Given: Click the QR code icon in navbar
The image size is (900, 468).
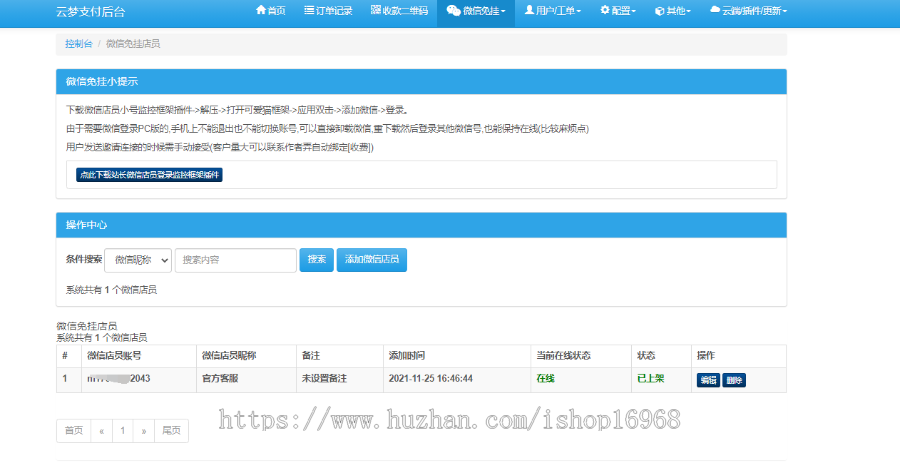Looking at the screenshot, I should pyautogui.click(x=375, y=10).
